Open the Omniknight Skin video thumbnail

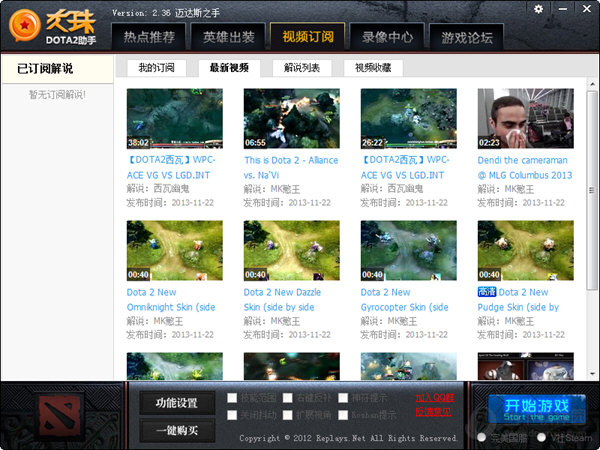tap(174, 251)
